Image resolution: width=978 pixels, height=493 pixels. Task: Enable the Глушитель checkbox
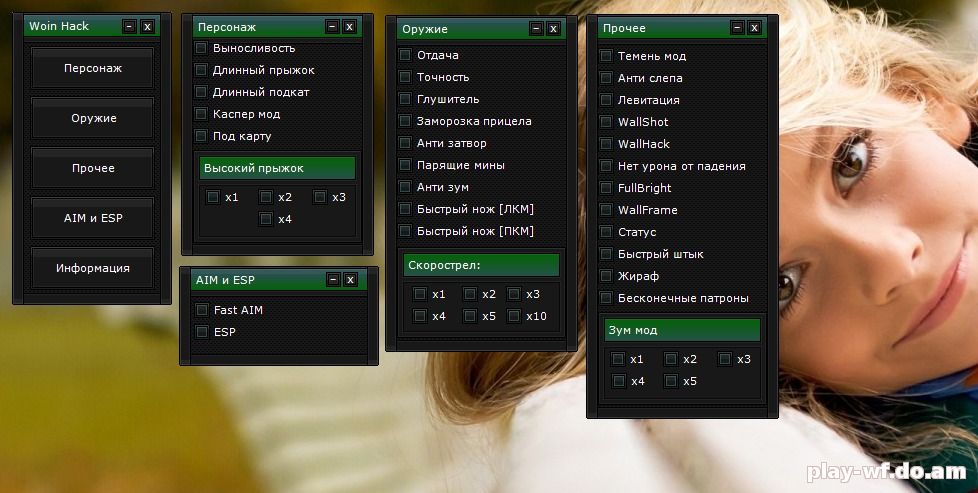405,99
